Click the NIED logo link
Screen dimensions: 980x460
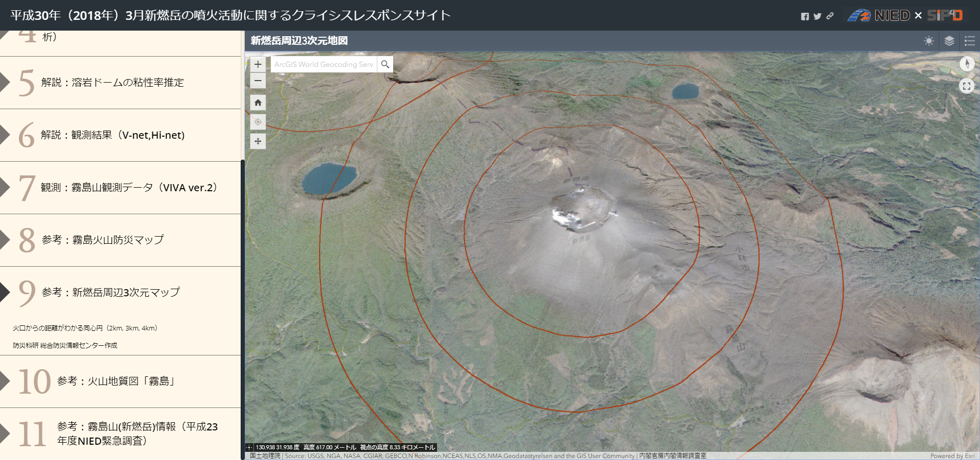pyautogui.click(x=879, y=16)
